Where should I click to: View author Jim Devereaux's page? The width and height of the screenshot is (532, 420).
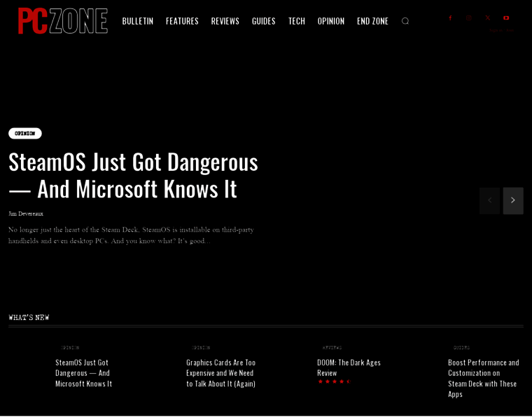[x=26, y=213]
